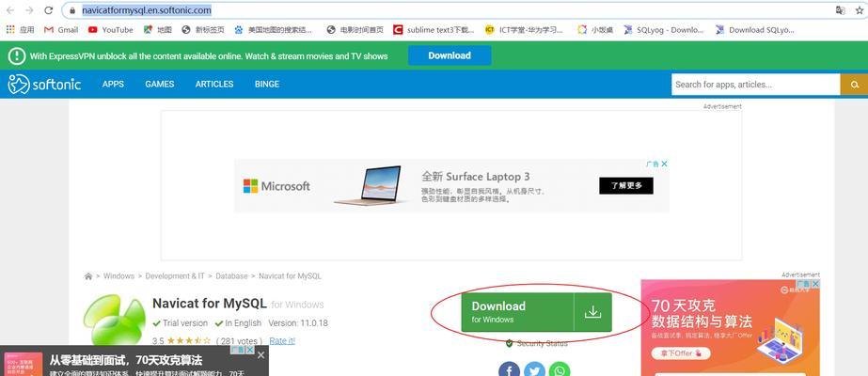The image size is (868, 376).
Task: Close the side ad with X
Action: point(814,284)
